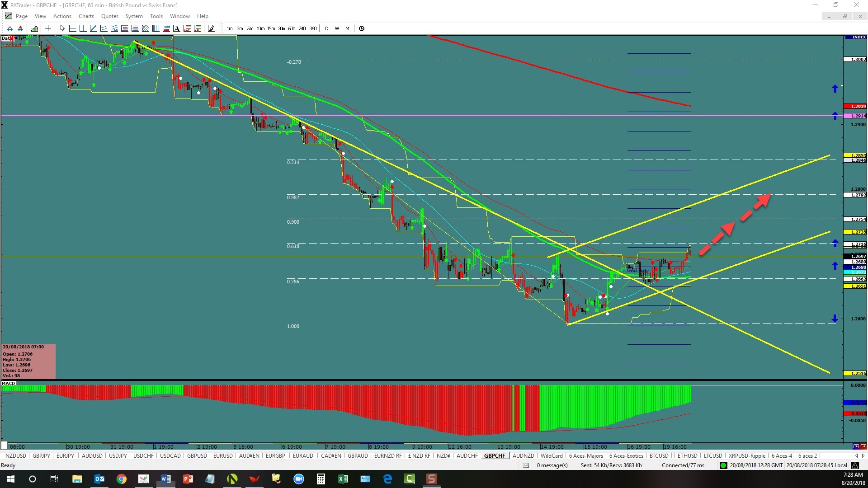The width and height of the screenshot is (868, 488).
Task: Open the System menu
Action: click(134, 16)
